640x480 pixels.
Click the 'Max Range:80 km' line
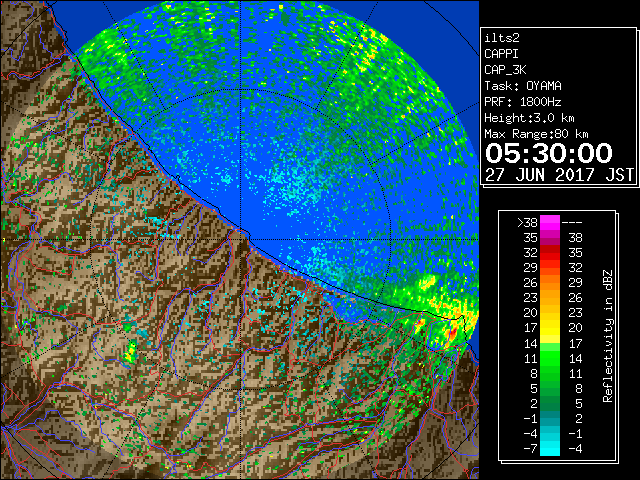coord(536,134)
